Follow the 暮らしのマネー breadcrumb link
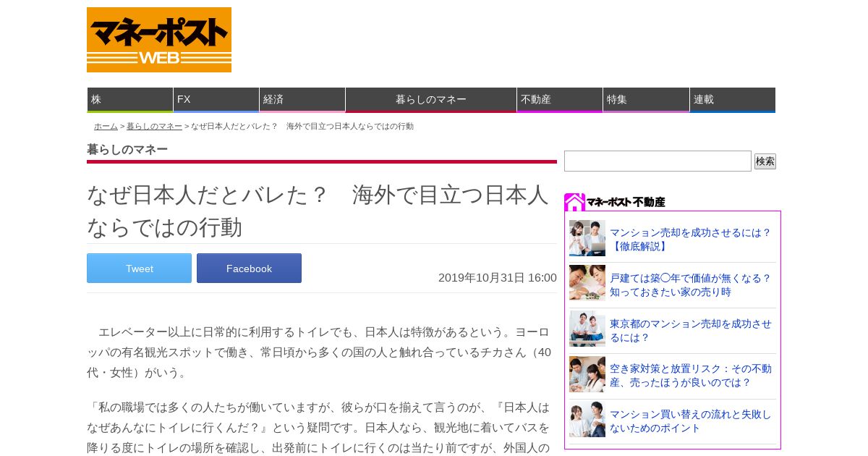 [154, 126]
